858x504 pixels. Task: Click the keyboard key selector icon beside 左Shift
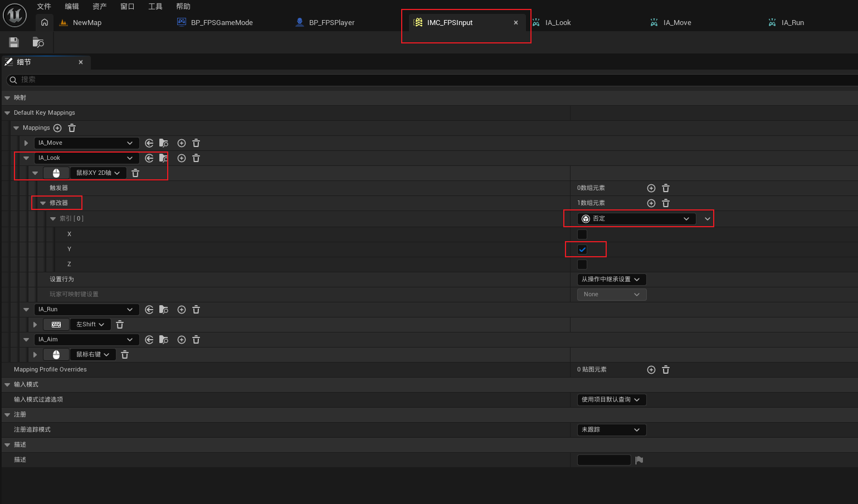point(56,325)
